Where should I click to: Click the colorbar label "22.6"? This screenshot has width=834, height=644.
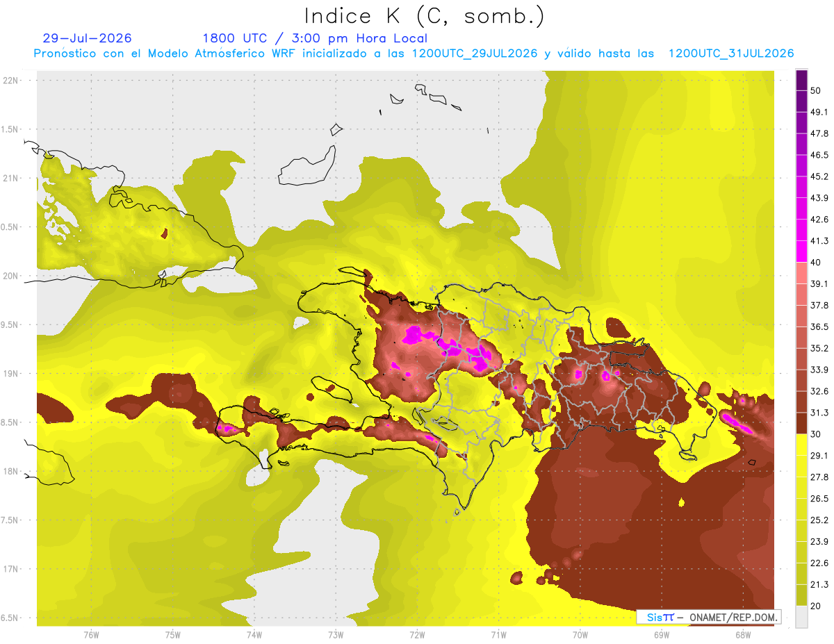820,563
